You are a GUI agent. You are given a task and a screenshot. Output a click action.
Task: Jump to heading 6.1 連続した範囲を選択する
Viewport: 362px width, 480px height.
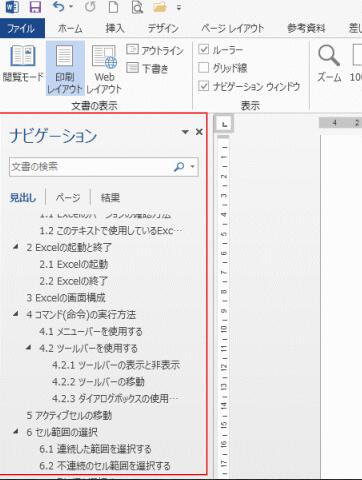click(x=96, y=449)
